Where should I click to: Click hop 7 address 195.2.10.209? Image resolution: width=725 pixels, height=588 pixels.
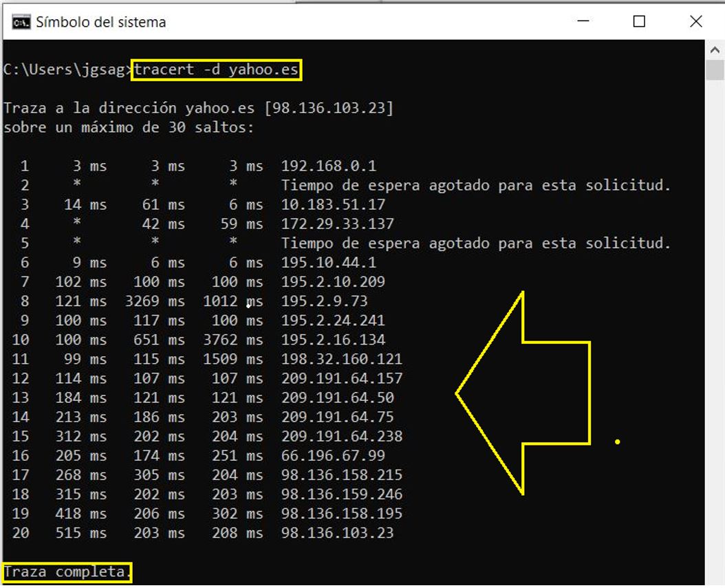point(333,282)
